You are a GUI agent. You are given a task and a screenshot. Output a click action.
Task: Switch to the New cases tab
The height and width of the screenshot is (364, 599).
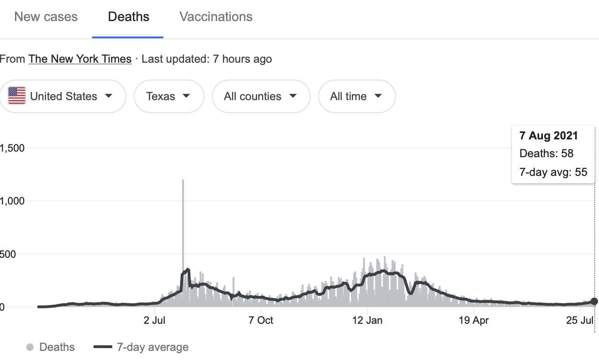pyautogui.click(x=46, y=17)
